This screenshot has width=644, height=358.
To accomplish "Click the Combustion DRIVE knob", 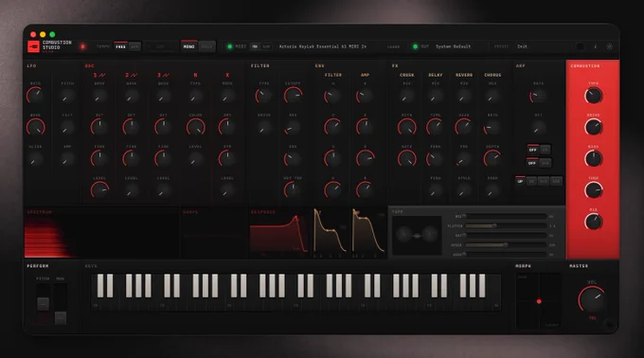I will (593, 127).
